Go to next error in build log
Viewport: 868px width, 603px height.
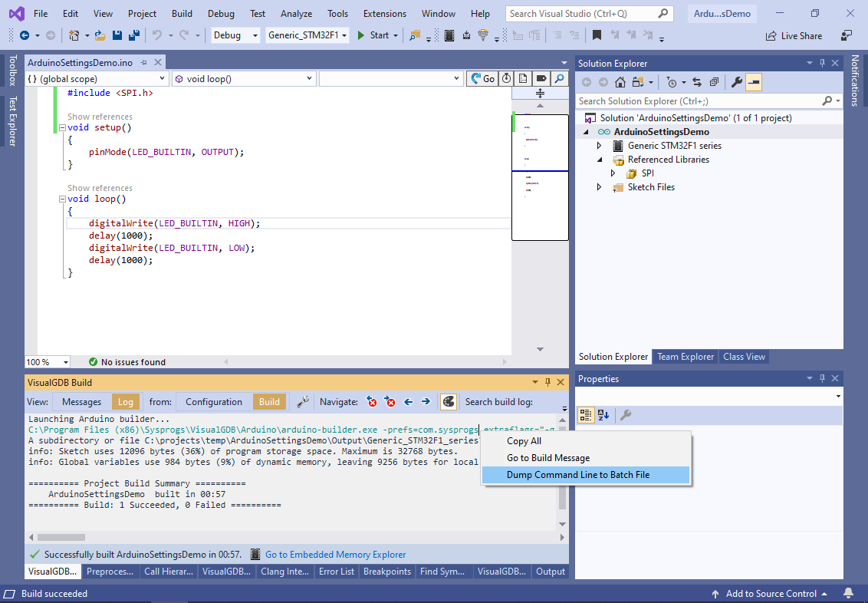coord(390,402)
